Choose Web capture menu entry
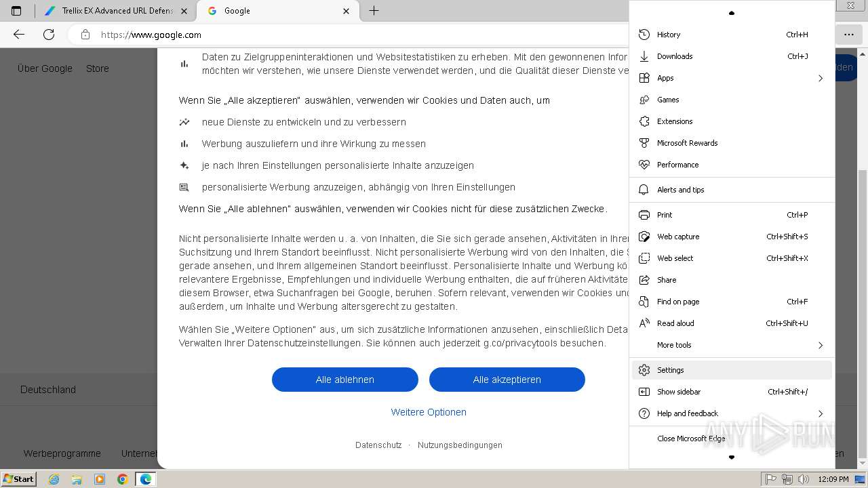The height and width of the screenshot is (488, 868). pyautogui.click(x=732, y=237)
